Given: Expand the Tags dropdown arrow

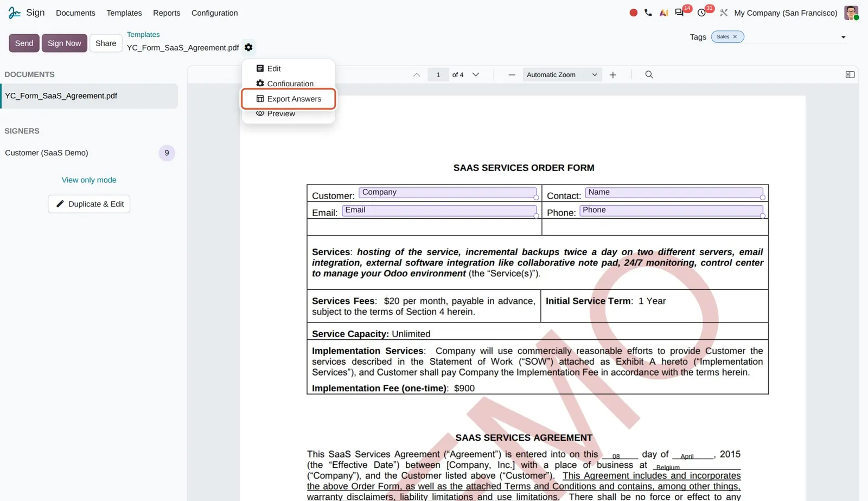Looking at the screenshot, I should point(844,37).
